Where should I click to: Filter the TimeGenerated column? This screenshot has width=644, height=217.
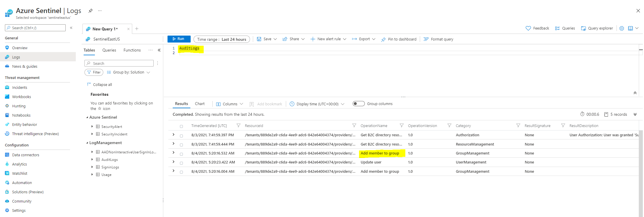click(x=238, y=126)
